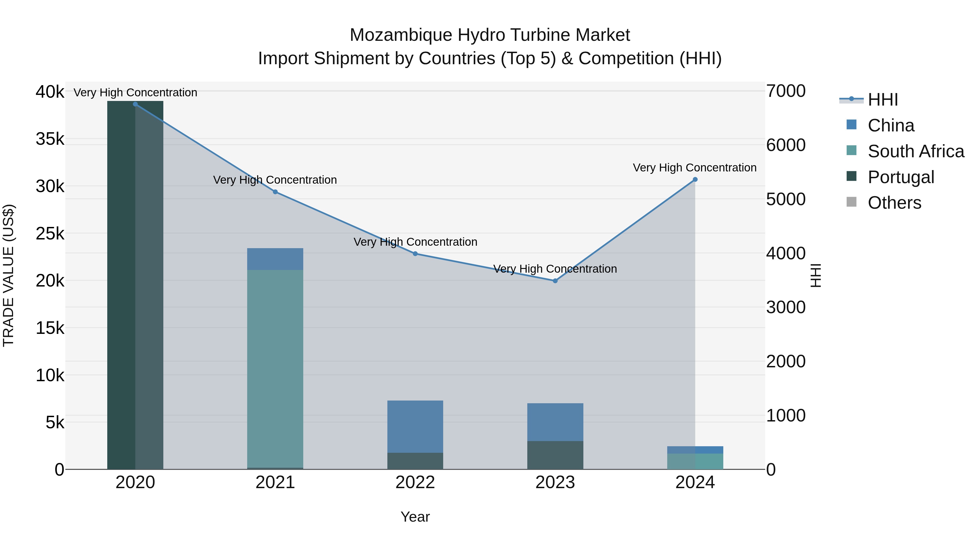Click the HHI line marker icon in legend
980x551 pixels.
(x=852, y=99)
